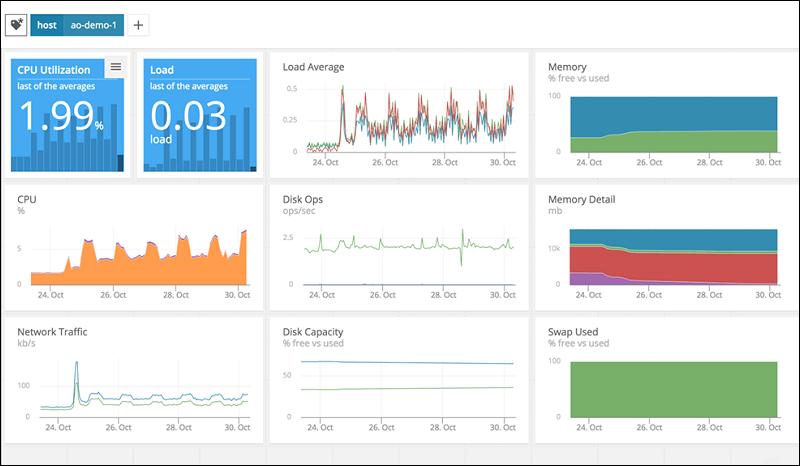Screen dimensions: 800x466
Task: Click the spike in Load Average chart
Action: click(x=343, y=90)
